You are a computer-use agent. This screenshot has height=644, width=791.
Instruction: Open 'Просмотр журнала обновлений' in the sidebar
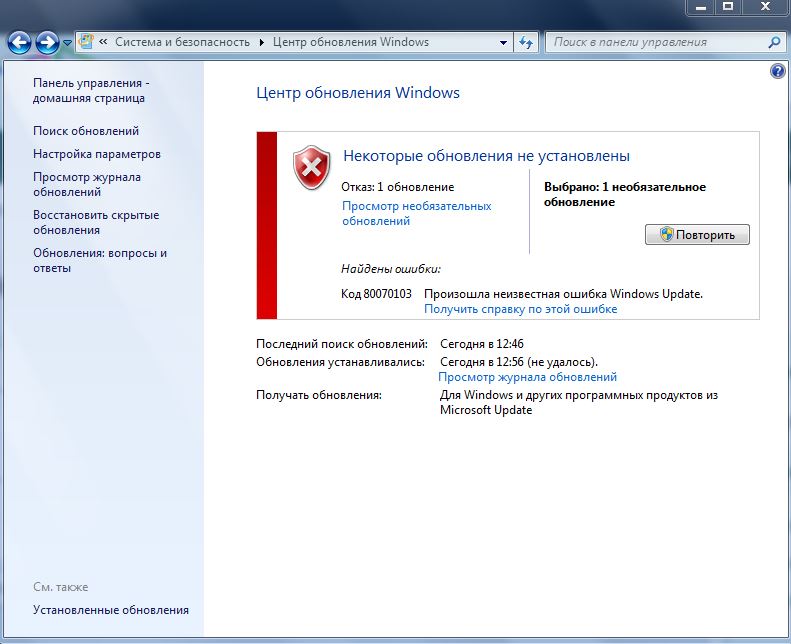[87, 185]
